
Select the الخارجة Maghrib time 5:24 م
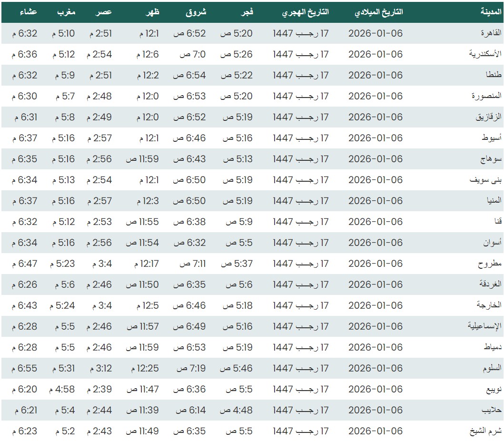click(x=62, y=305)
